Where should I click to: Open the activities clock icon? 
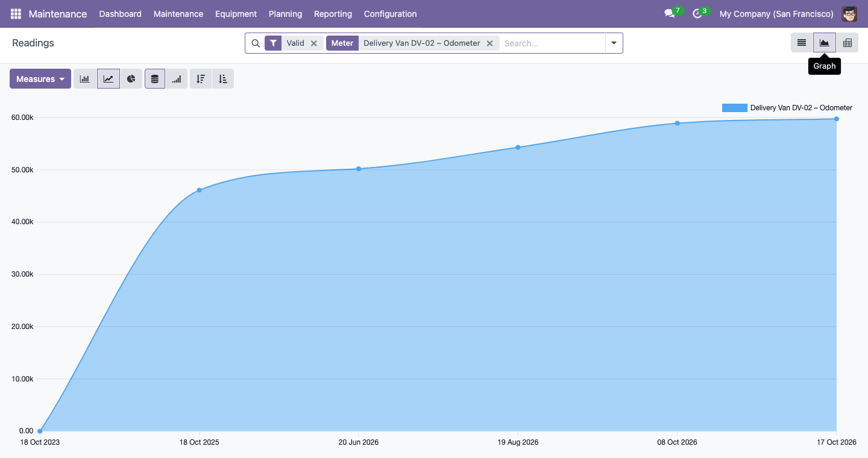pos(697,14)
